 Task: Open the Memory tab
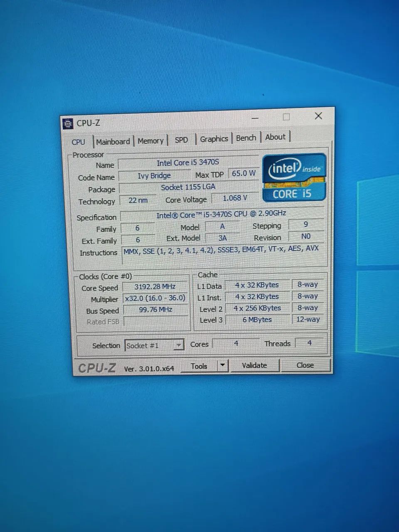[150, 141]
